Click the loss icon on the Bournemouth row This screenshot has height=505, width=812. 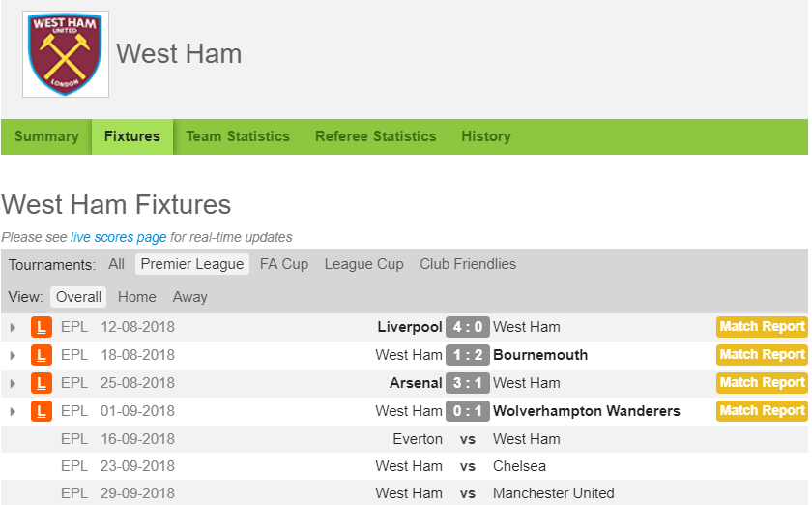coord(42,355)
